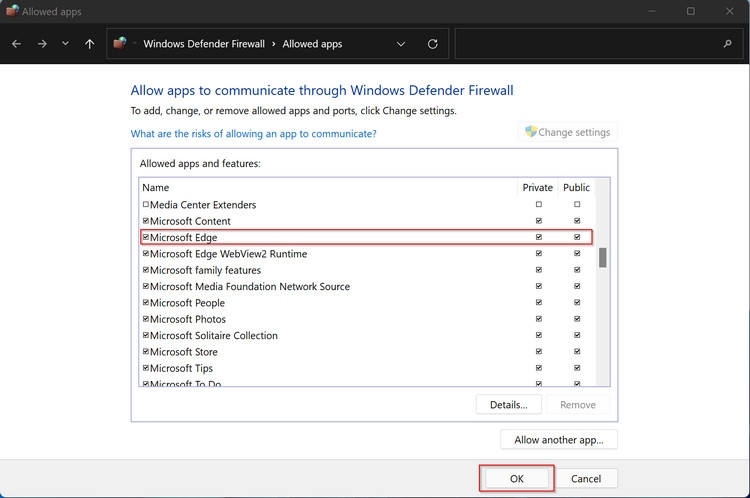Toggle Public checkbox for Microsoft People
The width and height of the screenshot is (750, 498).
click(x=577, y=302)
